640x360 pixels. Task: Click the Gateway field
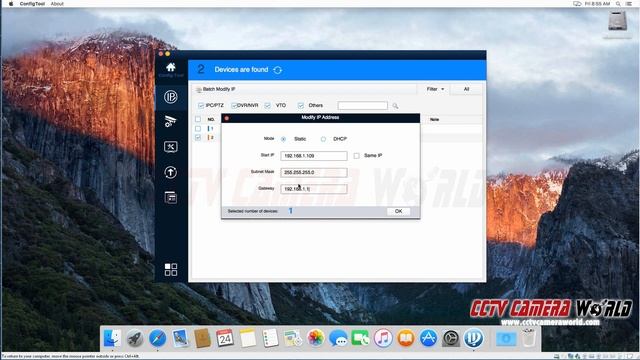click(x=313, y=189)
